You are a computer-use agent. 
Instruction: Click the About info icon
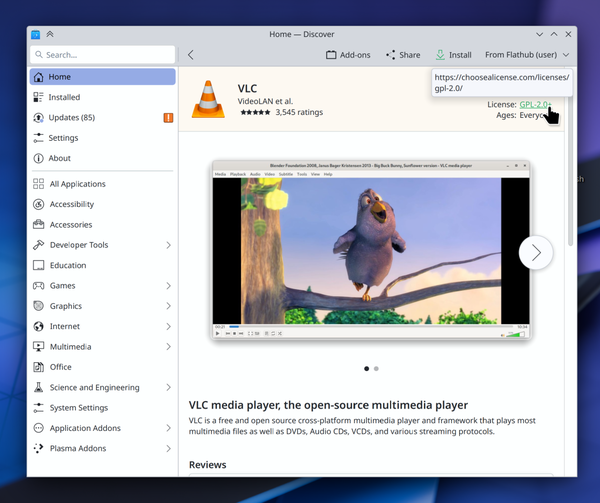click(x=39, y=158)
